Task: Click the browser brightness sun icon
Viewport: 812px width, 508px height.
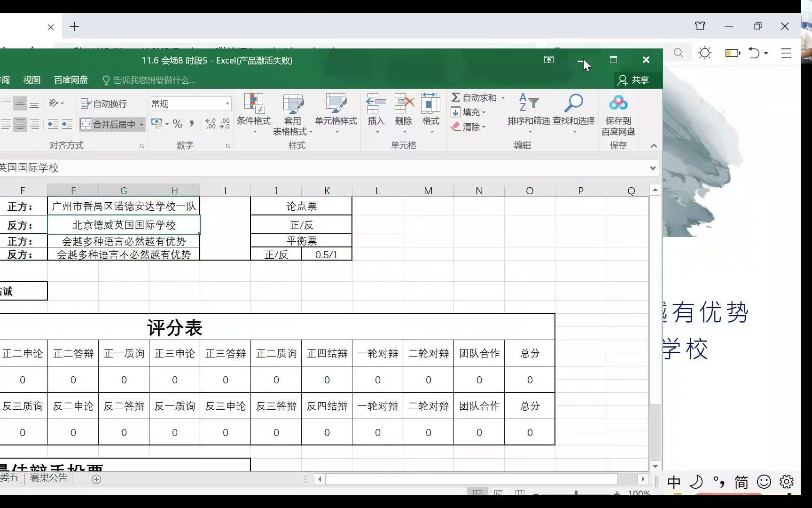Action: (x=705, y=53)
